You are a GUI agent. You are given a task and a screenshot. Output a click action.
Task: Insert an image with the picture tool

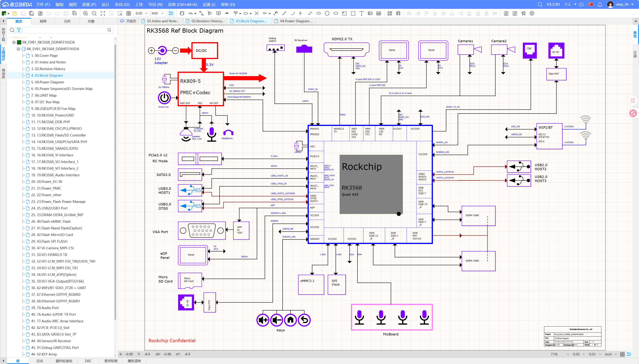(x=370, y=13)
